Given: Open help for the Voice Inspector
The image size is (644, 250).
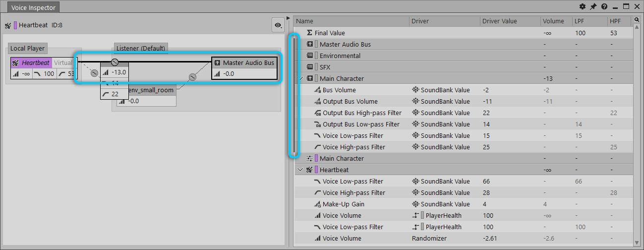Looking at the screenshot, I should [604, 6].
